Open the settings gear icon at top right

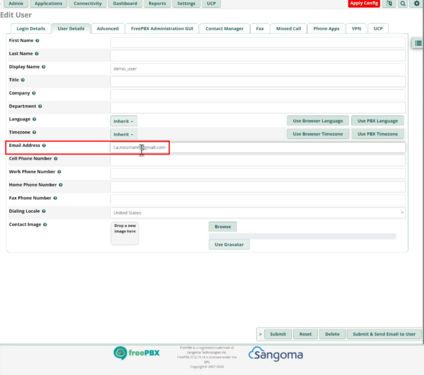pyautogui.click(x=417, y=4)
